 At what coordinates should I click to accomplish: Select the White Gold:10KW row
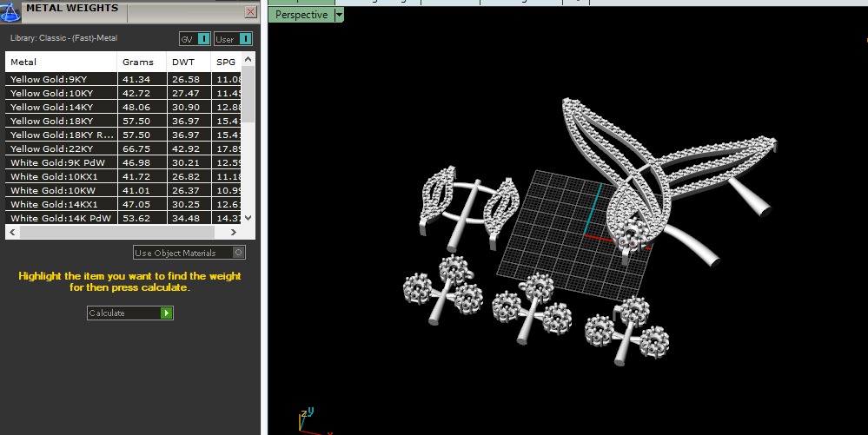pos(123,190)
